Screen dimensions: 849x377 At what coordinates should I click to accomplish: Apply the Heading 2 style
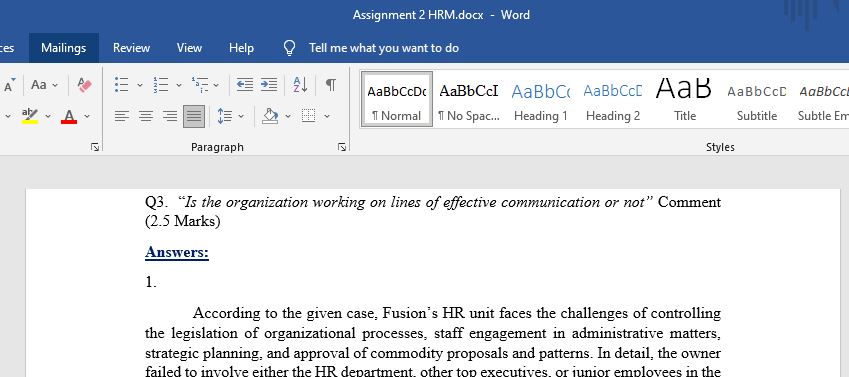click(x=612, y=100)
